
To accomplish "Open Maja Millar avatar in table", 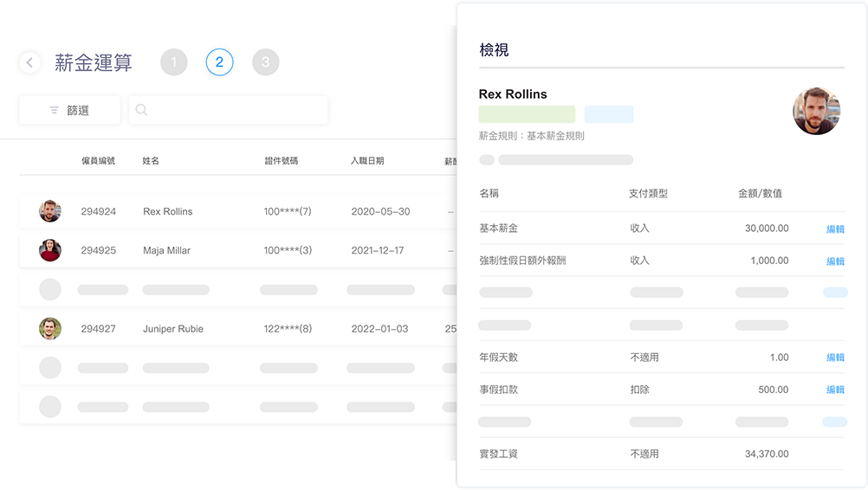I will (x=50, y=250).
